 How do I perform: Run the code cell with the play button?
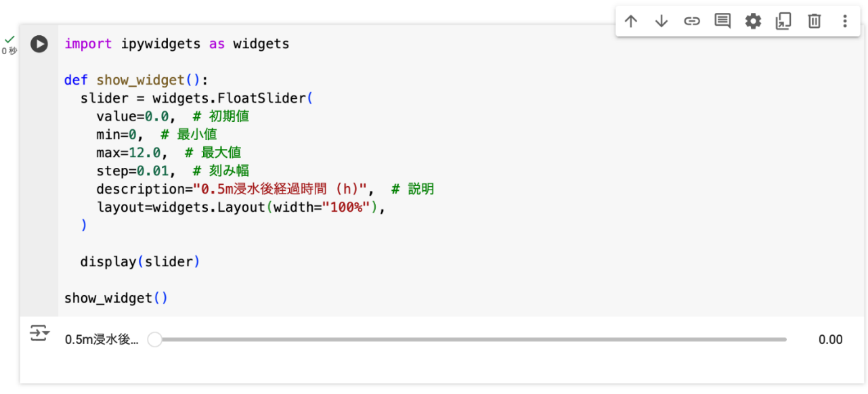pyautogui.click(x=39, y=44)
